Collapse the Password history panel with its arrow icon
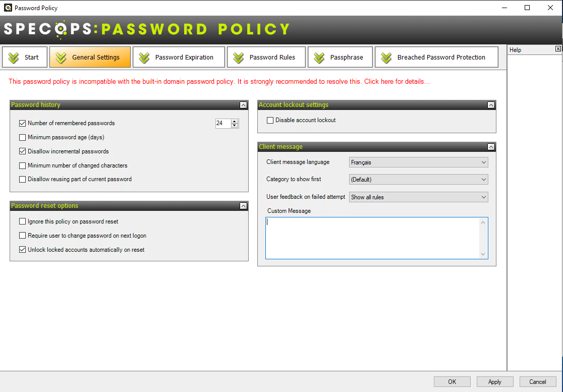563x392 pixels. point(244,105)
